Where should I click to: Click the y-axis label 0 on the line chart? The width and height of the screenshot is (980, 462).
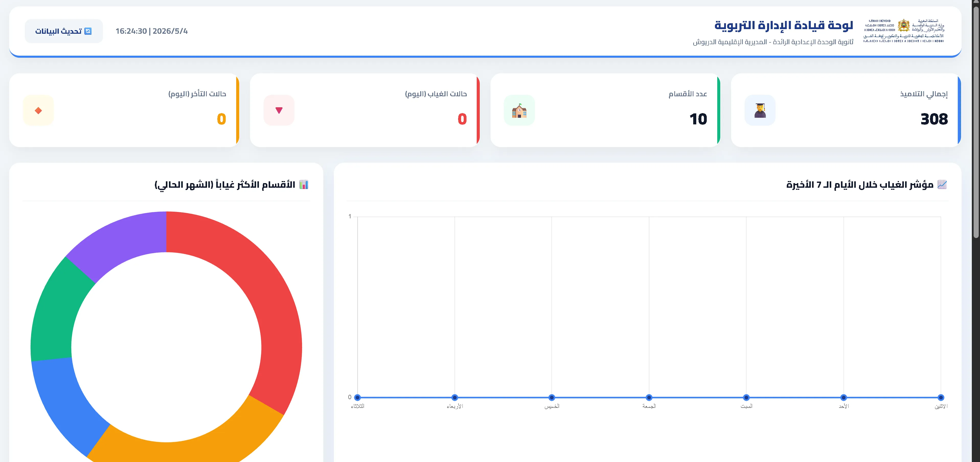pos(350,397)
